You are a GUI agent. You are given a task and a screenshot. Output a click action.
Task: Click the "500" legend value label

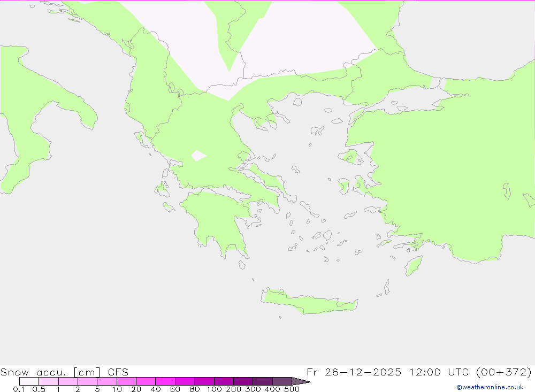point(292,389)
